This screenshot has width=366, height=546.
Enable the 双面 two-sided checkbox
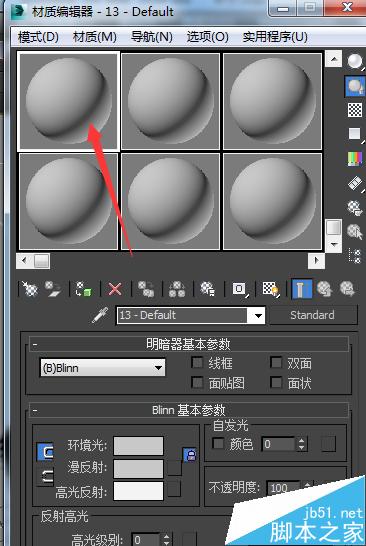click(x=276, y=362)
